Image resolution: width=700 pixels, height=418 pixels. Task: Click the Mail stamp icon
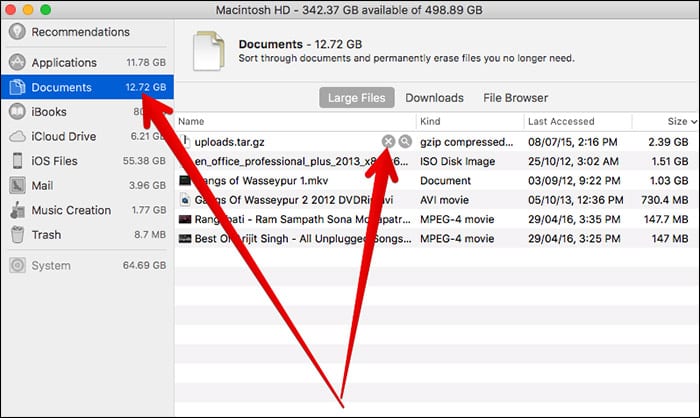[x=17, y=185]
